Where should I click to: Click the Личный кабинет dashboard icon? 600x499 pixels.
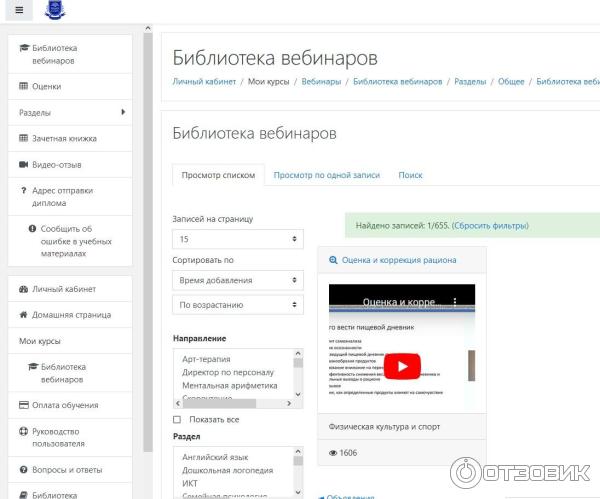pyautogui.click(x=24, y=289)
